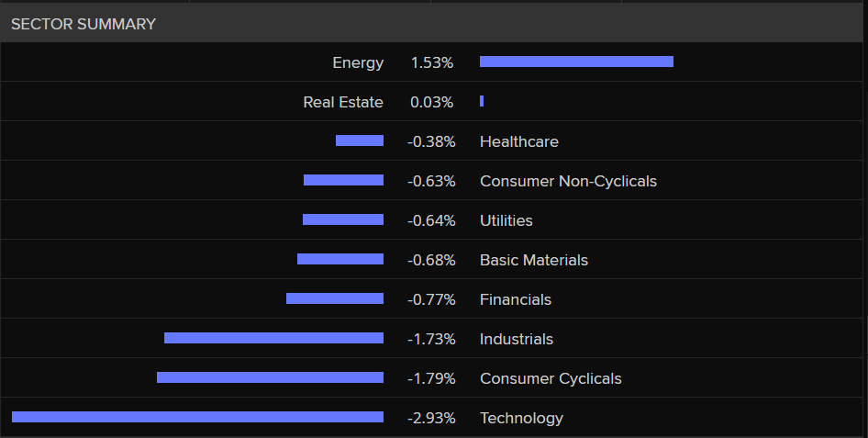Click the Technology -2.93% loss bar
The height and width of the screenshot is (438, 868).
coord(197,417)
